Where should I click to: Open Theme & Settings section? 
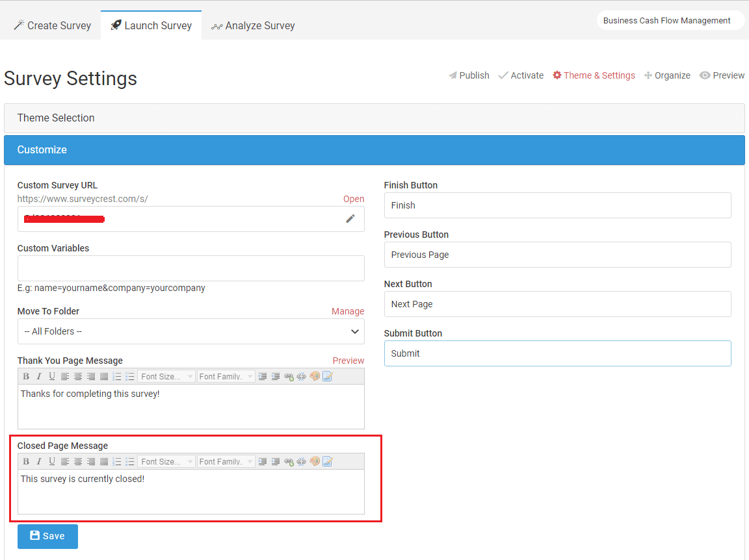click(594, 75)
